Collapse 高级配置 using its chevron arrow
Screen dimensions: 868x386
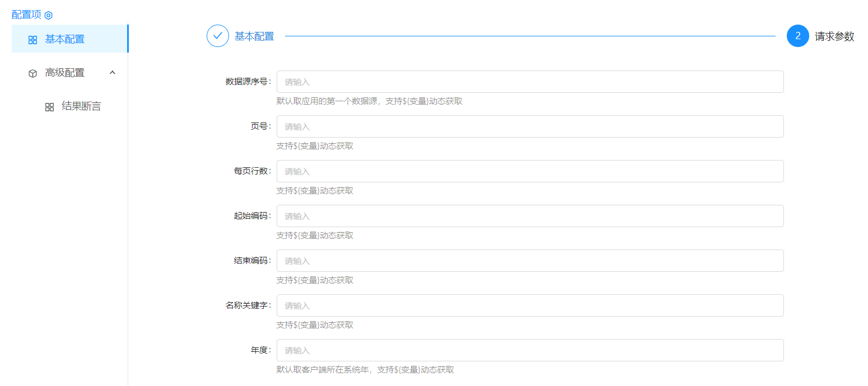coord(113,73)
